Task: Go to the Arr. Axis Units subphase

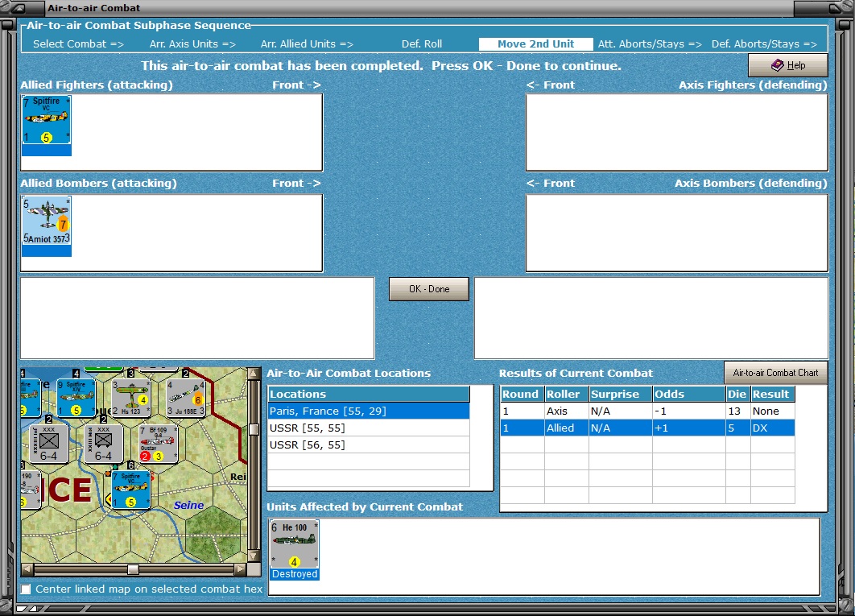Action: coord(192,43)
